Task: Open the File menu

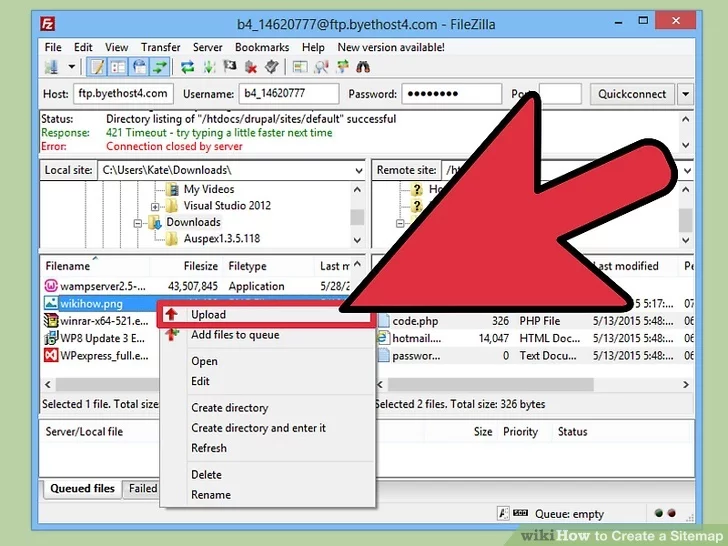Action: coord(53,47)
